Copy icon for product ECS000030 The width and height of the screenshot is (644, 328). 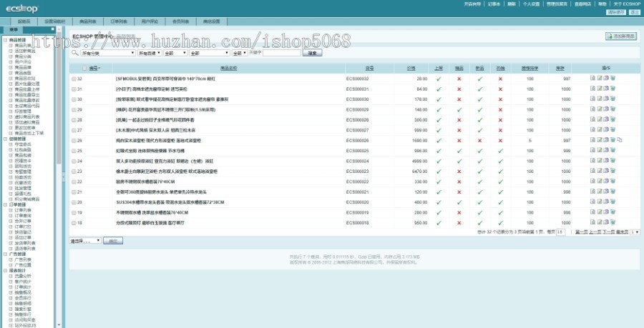click(x=606, y=99)
